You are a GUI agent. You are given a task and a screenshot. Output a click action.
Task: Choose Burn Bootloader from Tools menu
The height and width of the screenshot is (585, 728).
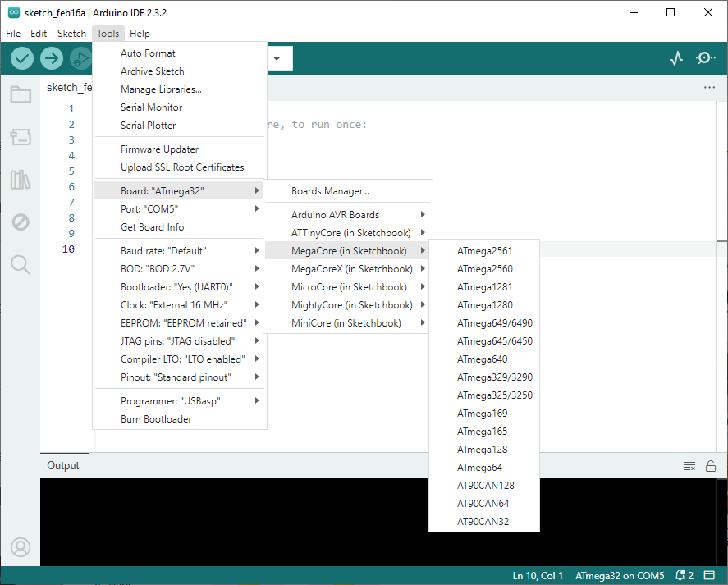click(156, 419)
